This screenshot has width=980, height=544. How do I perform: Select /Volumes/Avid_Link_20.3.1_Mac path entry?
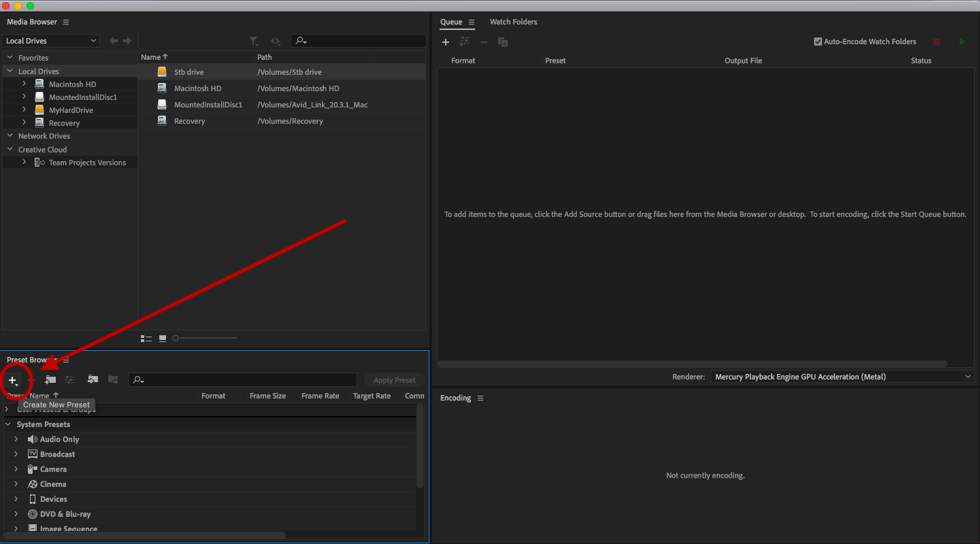[312, 105]
